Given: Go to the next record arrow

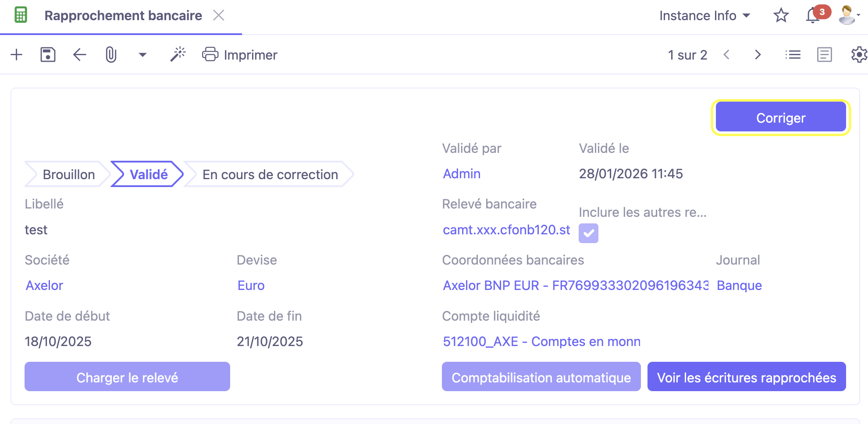Looking at the screenshot, I should tap(758, 54).
